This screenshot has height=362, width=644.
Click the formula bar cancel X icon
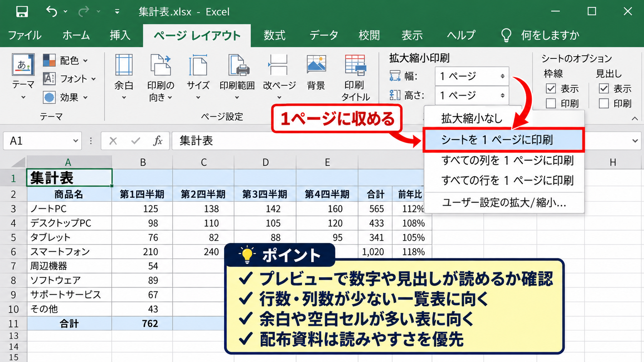(113, 141)
